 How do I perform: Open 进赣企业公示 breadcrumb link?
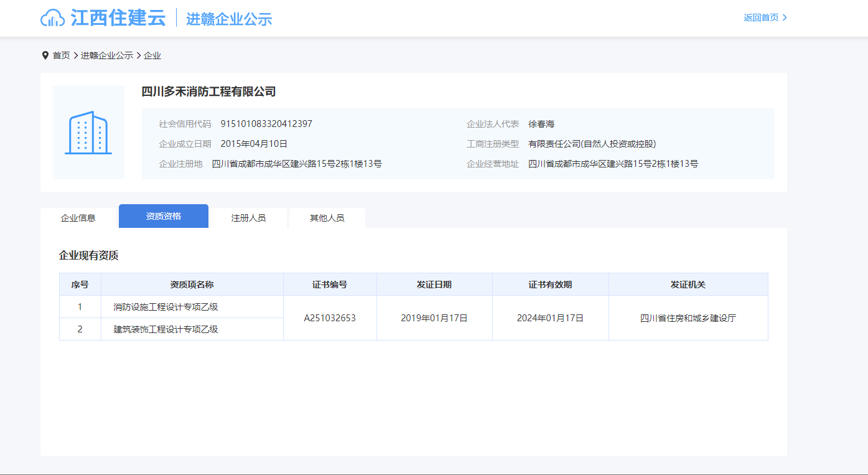point(106,55)
